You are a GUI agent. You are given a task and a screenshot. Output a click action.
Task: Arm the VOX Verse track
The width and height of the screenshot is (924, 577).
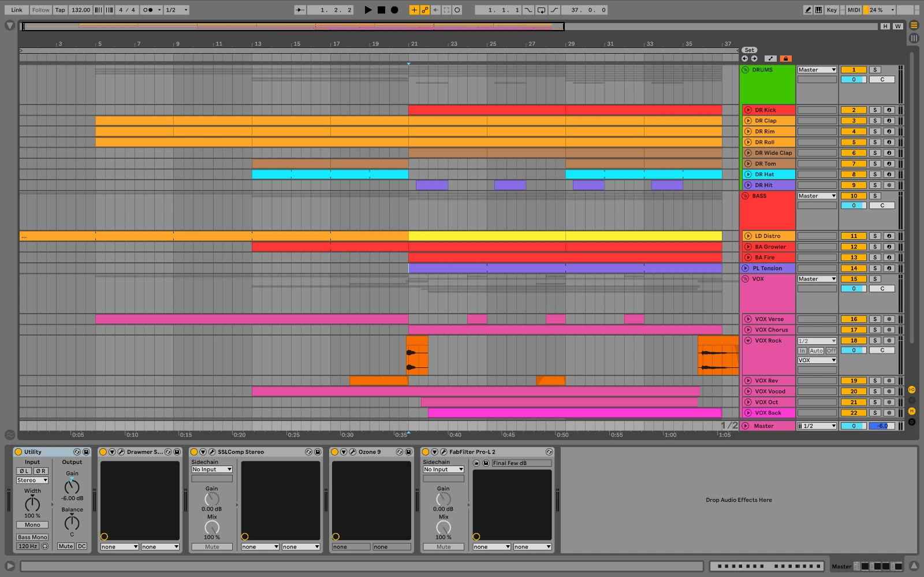click(889, 319)
